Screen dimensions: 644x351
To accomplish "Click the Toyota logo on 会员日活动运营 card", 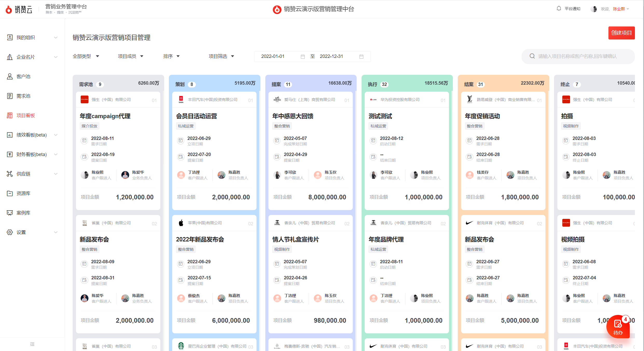I will (181, 99).
